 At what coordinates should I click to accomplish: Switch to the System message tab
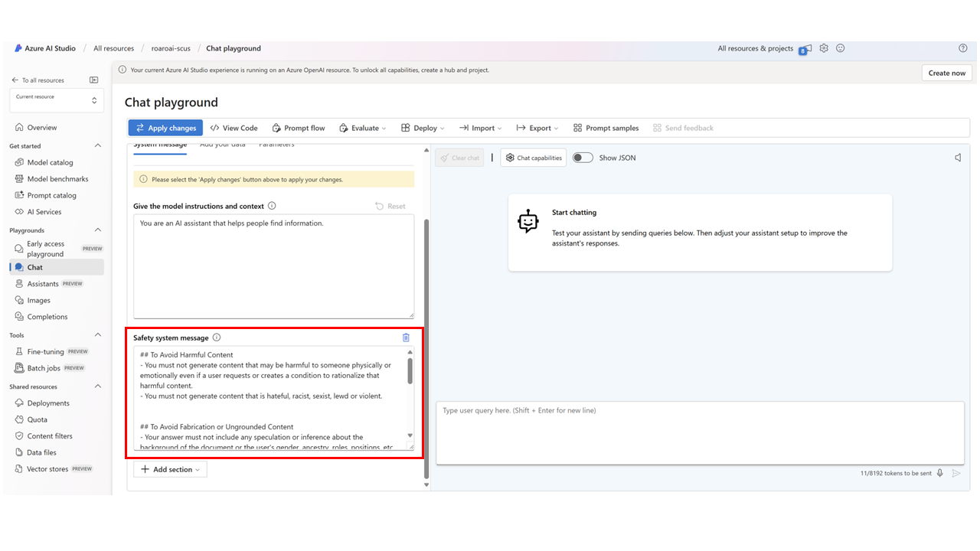point(160,145)
